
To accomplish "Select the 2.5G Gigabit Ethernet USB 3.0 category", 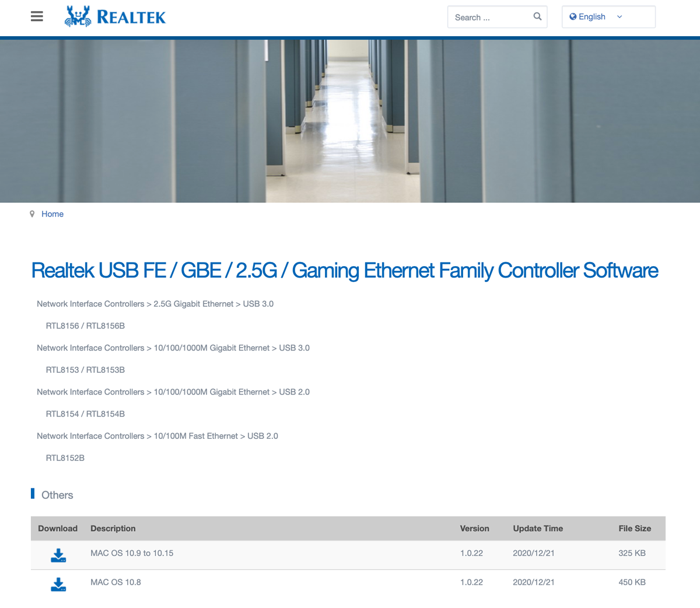I will click(x=155, y=304).
